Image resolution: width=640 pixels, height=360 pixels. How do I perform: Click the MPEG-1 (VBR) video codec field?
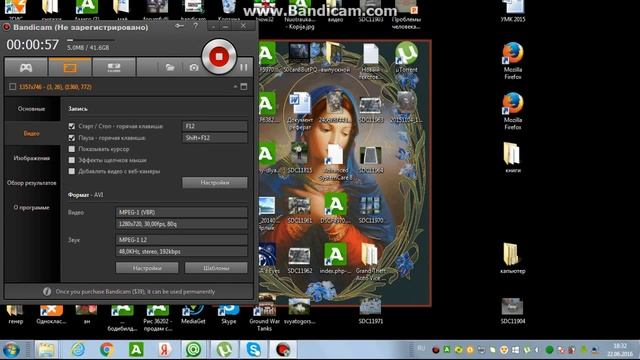pyautogui.click(x=182, y=212)
